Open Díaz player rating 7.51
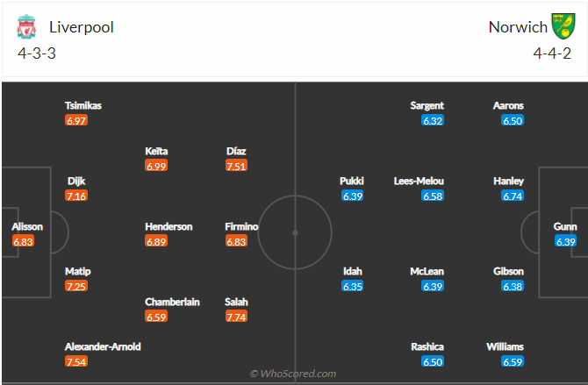Image resolution: width=588 pixels, height=385 pixels. (x=236, y=165)
